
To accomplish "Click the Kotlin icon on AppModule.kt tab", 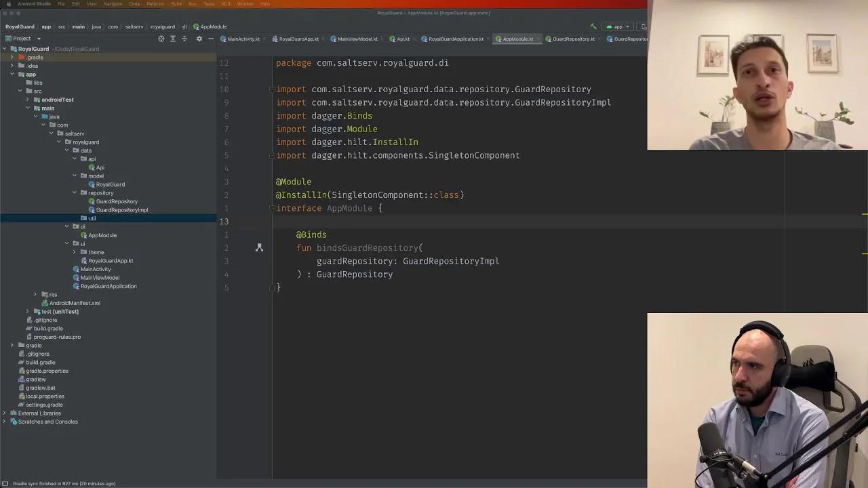I will pos(498,39).
